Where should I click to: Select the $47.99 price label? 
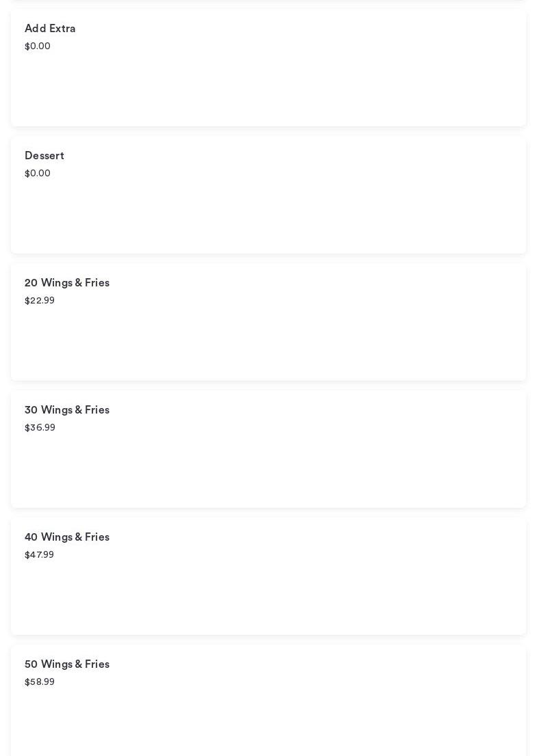(x=39, y=555)
